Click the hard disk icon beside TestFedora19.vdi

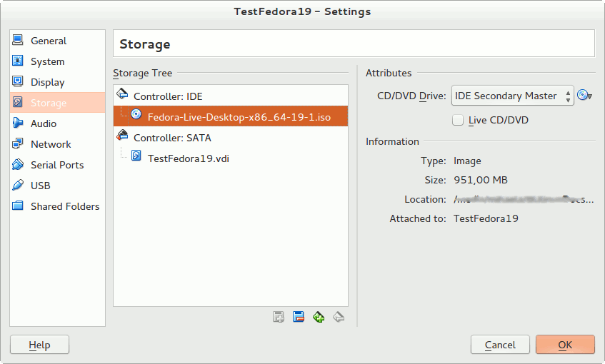(136, 157)
